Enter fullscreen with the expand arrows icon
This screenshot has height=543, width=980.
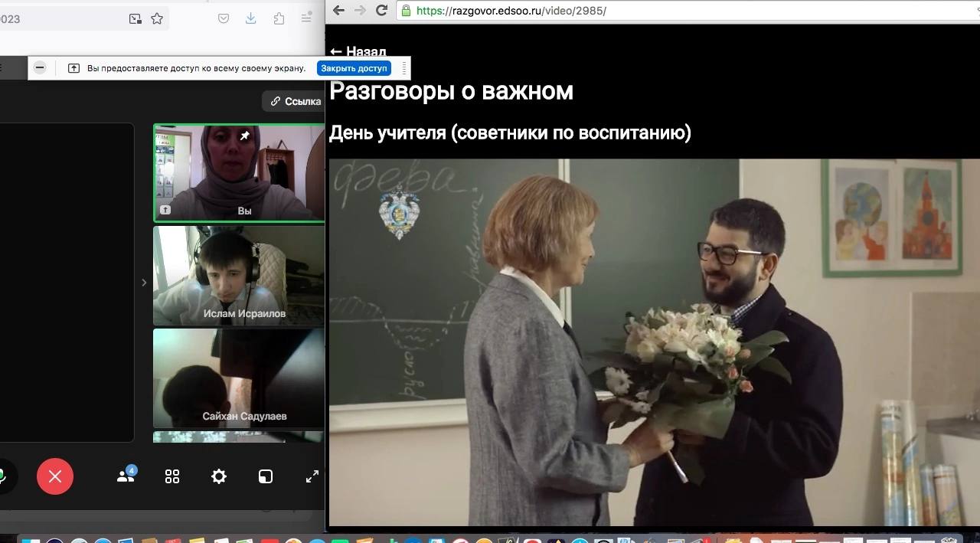click(312, 476)
